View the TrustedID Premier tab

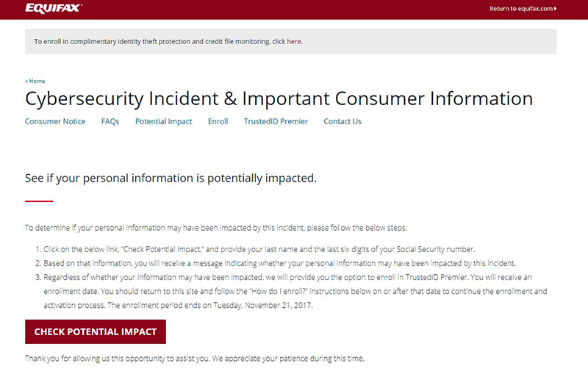276,121
